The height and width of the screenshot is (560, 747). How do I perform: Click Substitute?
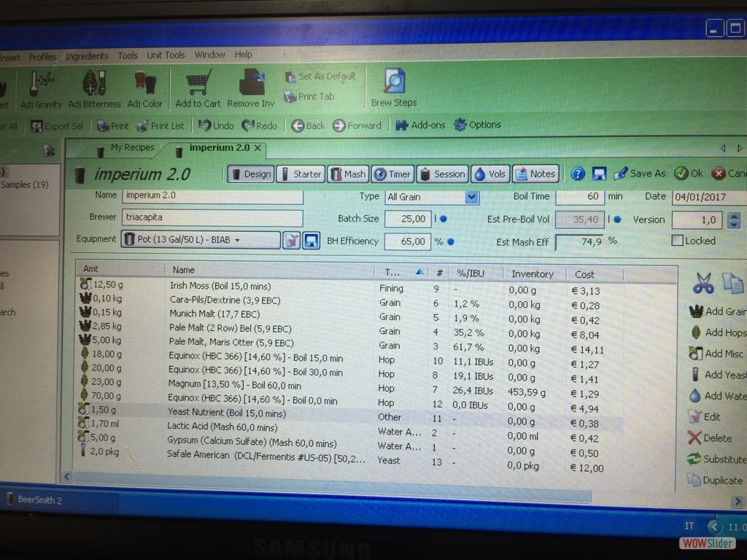(x=716, y=459)
